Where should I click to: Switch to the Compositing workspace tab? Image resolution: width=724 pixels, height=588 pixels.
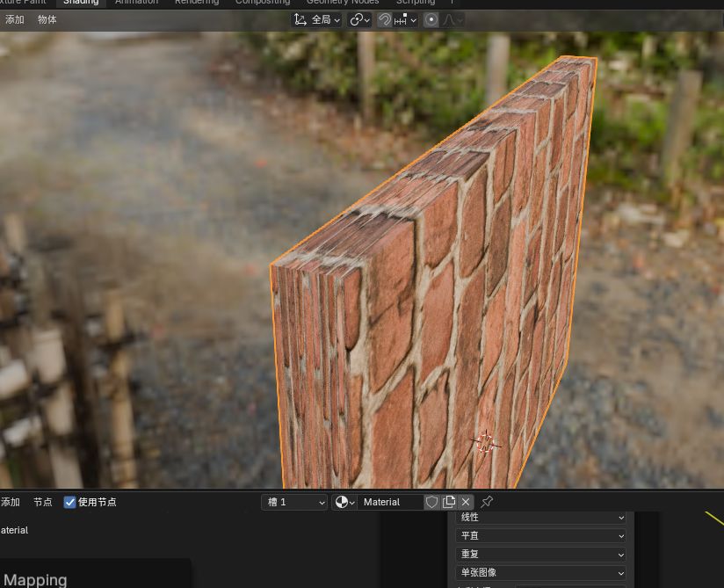tap(262, 3)
